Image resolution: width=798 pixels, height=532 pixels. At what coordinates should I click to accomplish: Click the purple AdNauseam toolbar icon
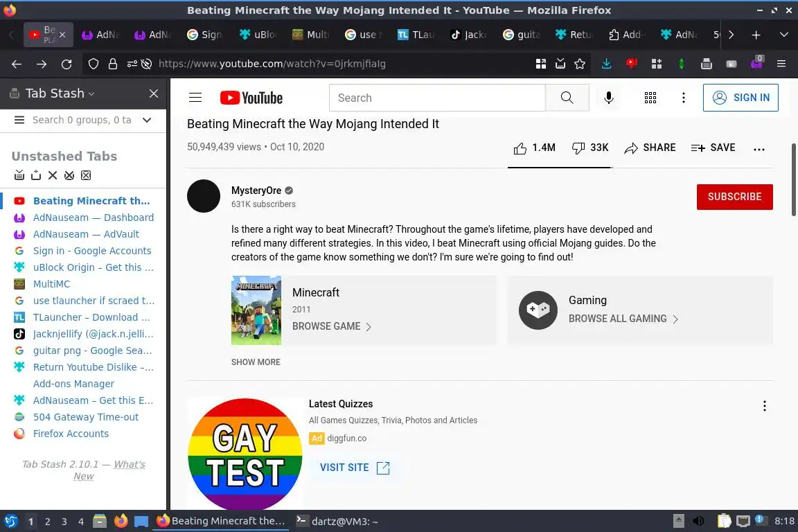(x=756, y=63)
